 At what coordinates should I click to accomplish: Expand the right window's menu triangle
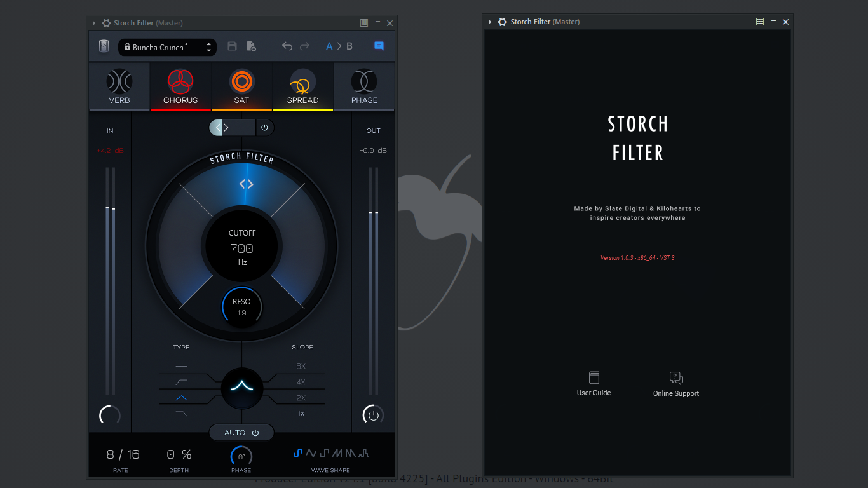pos(490,22)
